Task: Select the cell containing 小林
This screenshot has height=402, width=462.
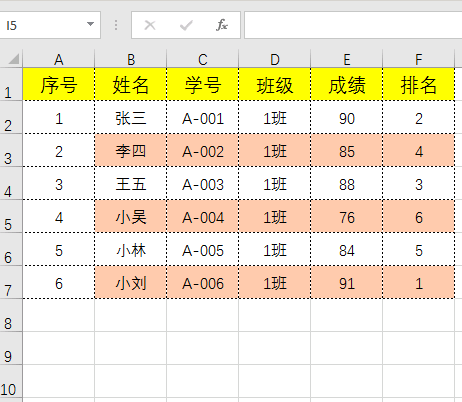Action: (x=131, y=249)
